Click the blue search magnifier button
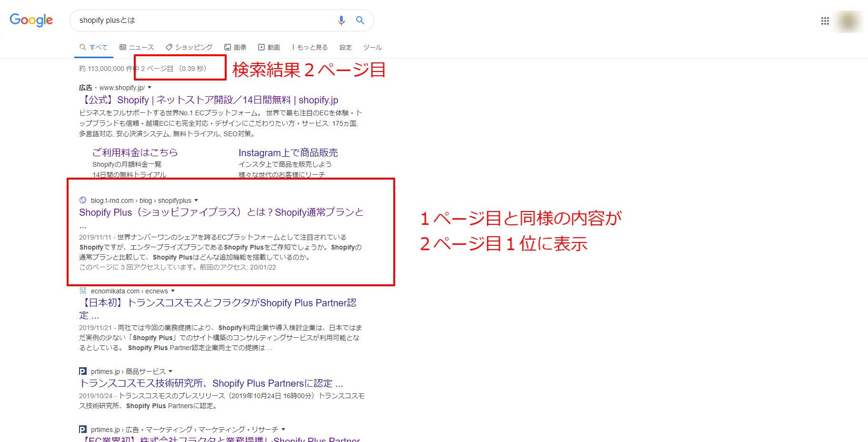This screenshot has width=868, height=442. click(360, 20)
